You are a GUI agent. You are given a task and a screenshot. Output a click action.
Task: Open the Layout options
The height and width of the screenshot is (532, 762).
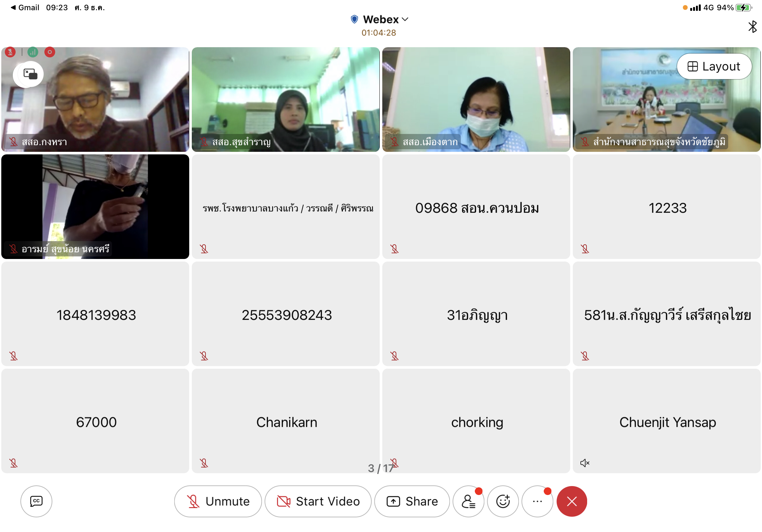tap(714, 66)
